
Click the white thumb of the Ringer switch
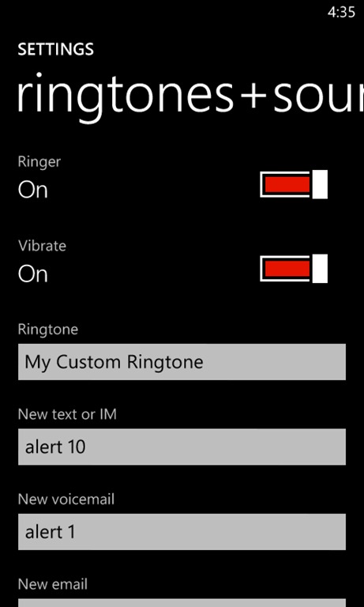click(320, 184)
